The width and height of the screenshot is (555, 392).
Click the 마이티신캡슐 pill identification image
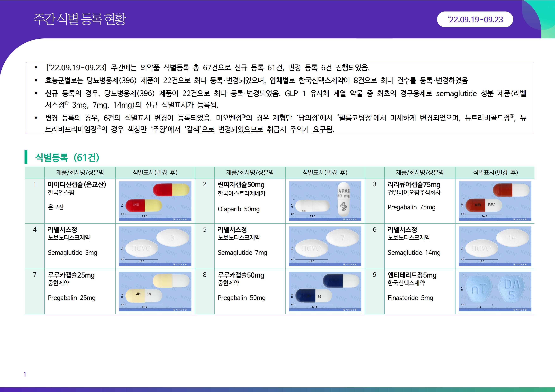pyautogui.click(x=155, y=201)
